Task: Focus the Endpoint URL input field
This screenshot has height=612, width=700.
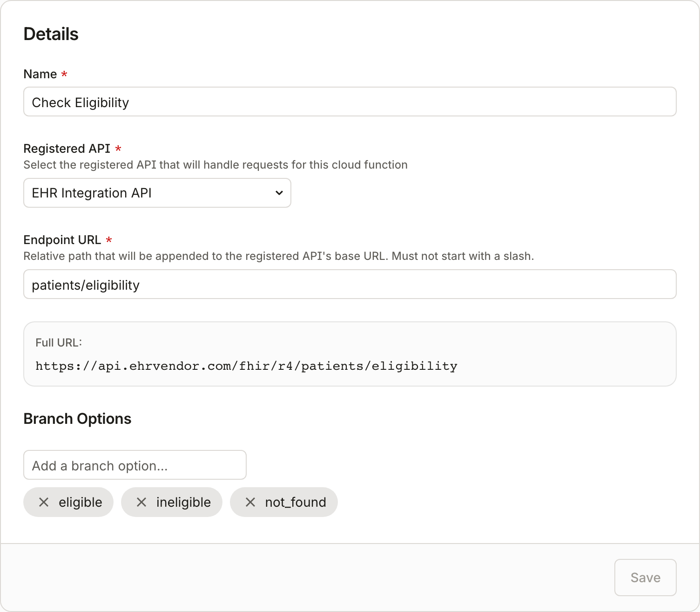Action: (350, 284)
